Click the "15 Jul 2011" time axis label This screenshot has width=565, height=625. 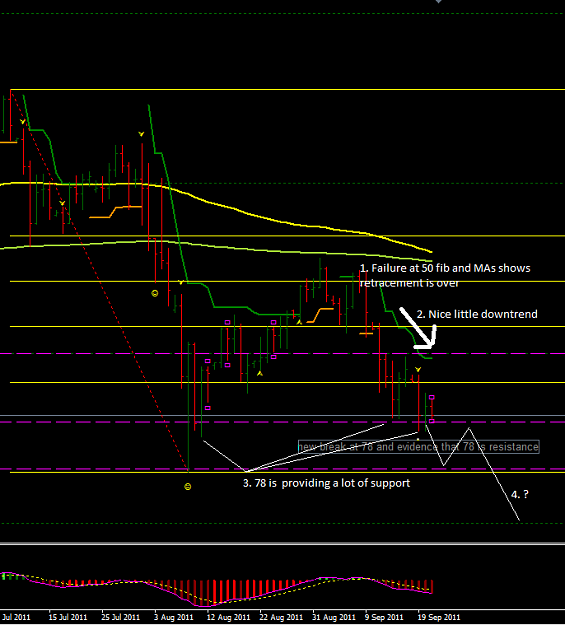68,617
